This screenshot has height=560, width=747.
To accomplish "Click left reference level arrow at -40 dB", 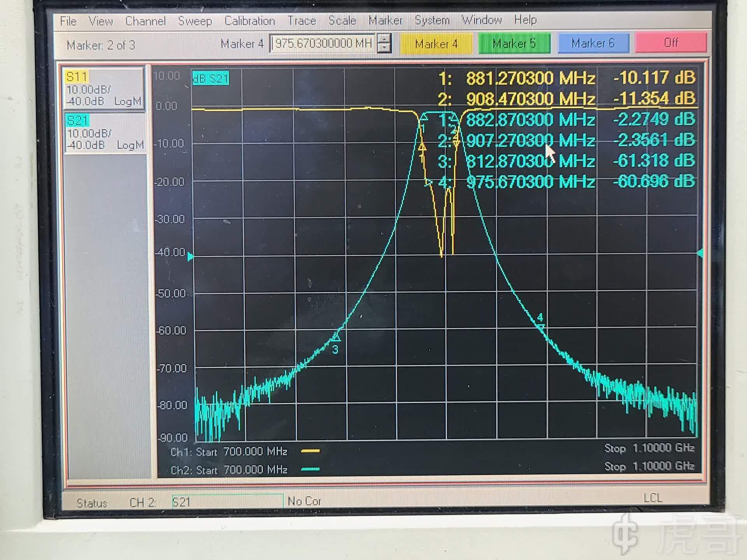I will (x=190, y=256).
